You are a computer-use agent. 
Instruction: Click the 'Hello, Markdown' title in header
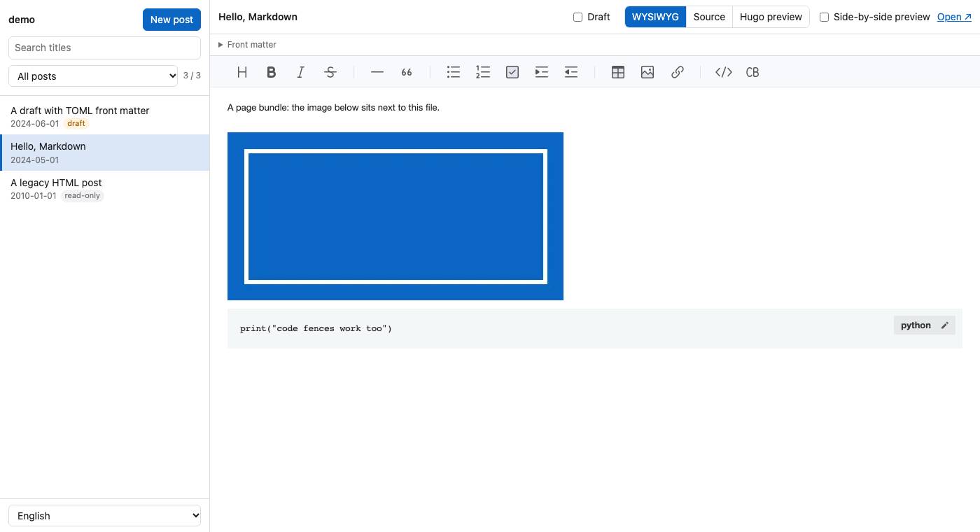point(258,17)
